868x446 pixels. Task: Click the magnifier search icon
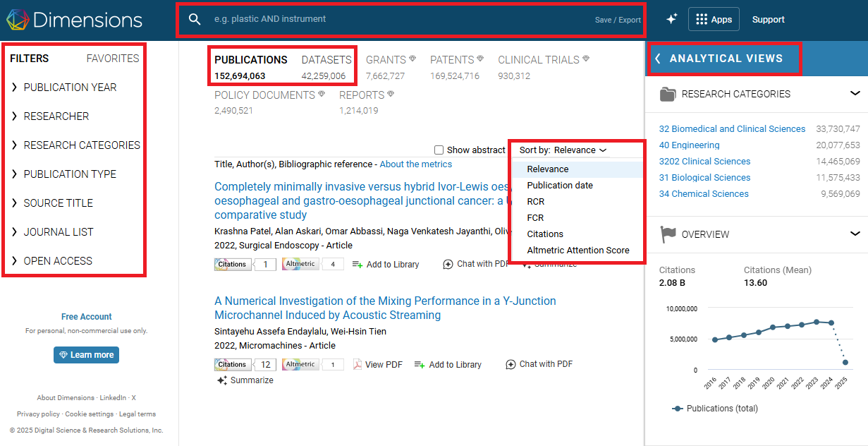195,19
